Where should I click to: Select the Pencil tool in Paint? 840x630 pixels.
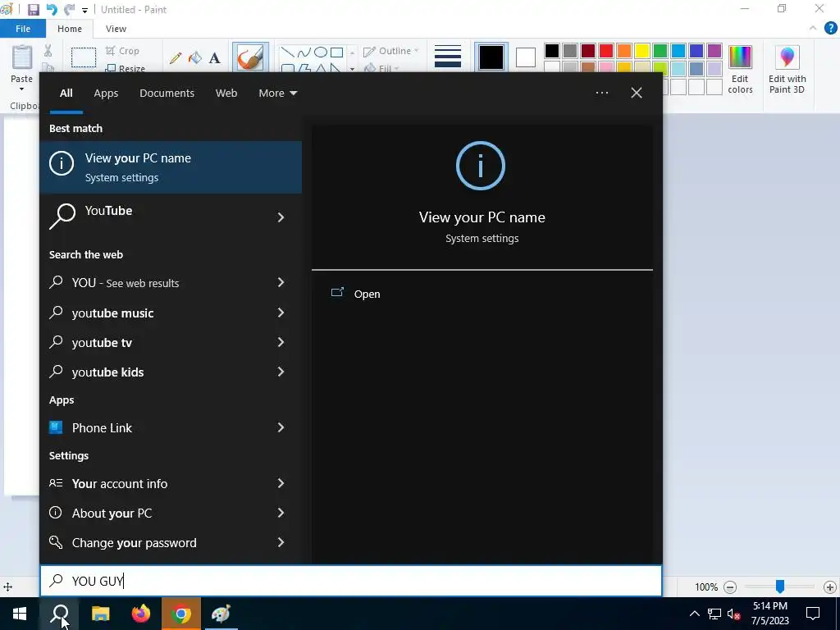click(x=176, y=58)
